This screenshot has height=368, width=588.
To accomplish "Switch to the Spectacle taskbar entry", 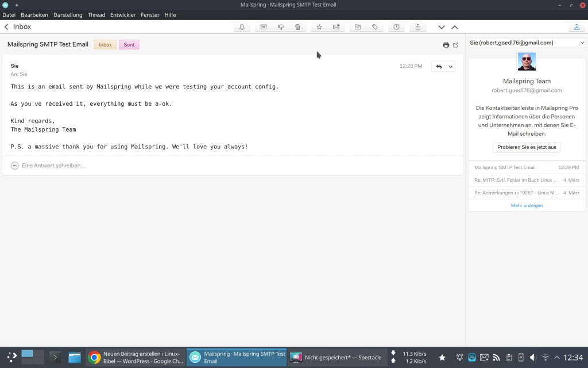I will tap(336, 358).
